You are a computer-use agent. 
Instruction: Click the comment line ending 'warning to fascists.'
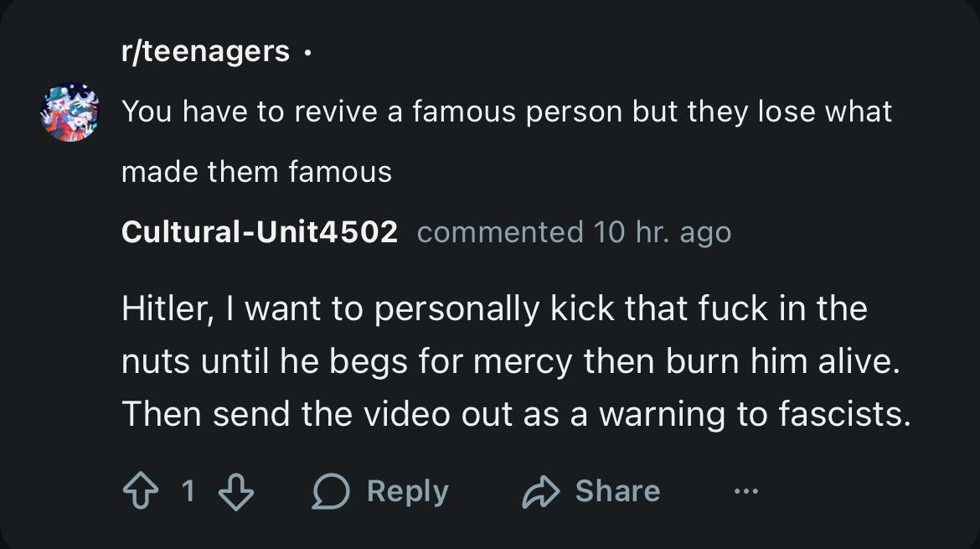coord(515,414)
